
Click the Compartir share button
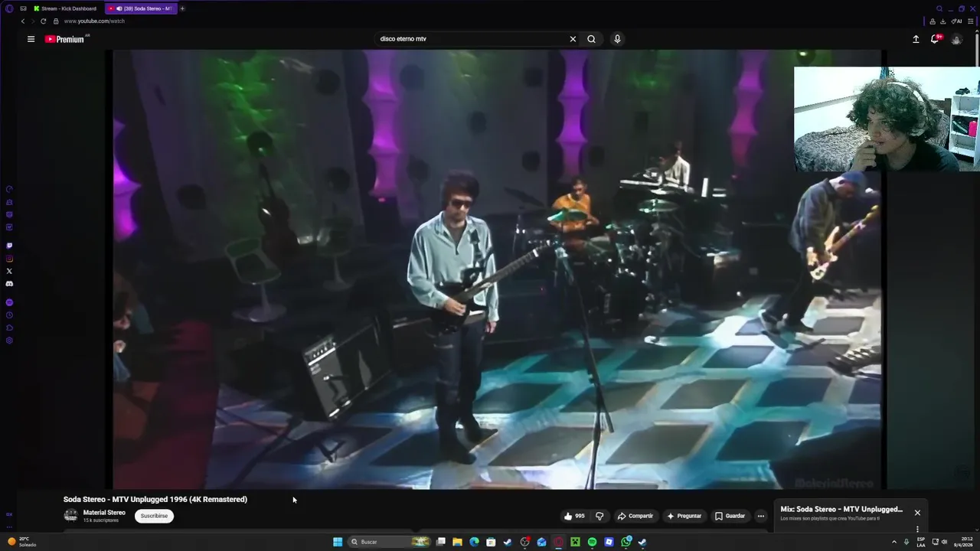pyautogui.click(x=635, y=516)
